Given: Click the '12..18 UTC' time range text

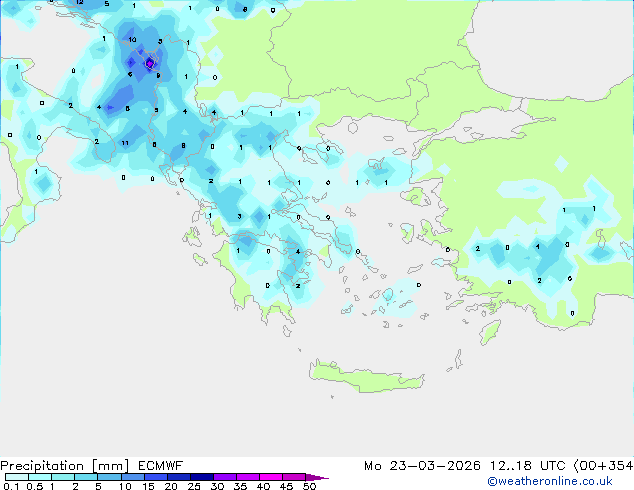Looking at the screenshot, I should pos(528,466).
